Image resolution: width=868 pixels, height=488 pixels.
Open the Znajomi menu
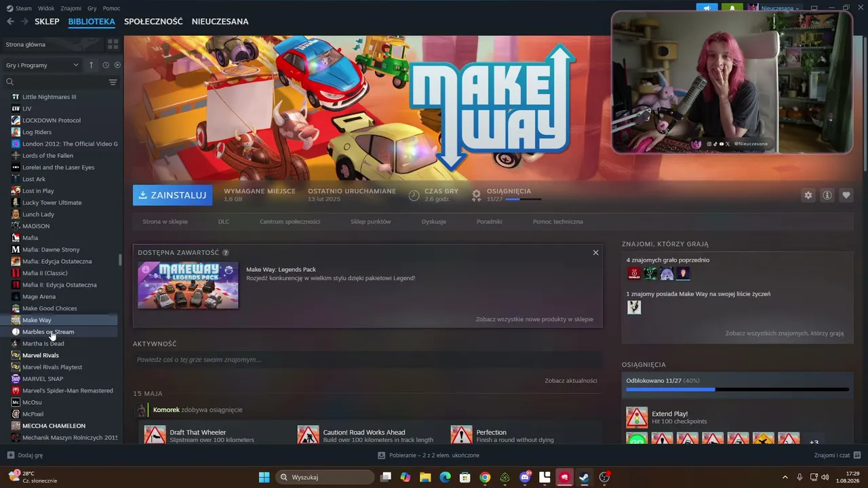coord(71,8)
